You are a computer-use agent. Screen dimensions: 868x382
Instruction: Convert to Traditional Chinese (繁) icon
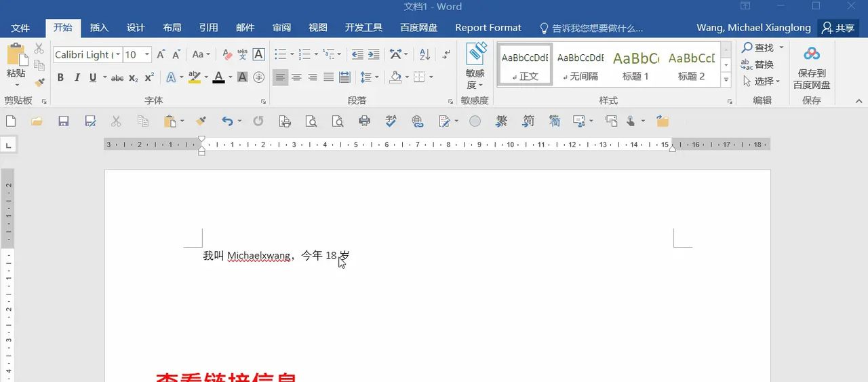pos(502,121)
